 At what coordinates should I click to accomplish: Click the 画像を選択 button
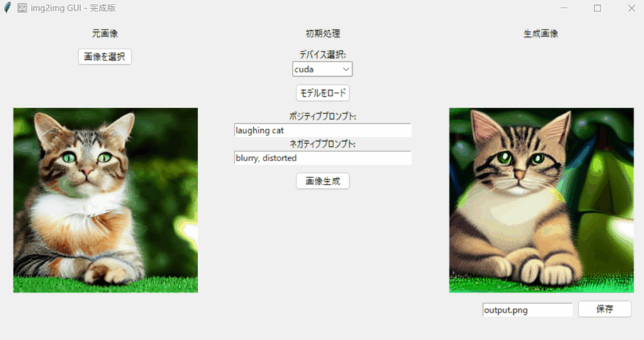pyautogui.click(x=105, y=57)
